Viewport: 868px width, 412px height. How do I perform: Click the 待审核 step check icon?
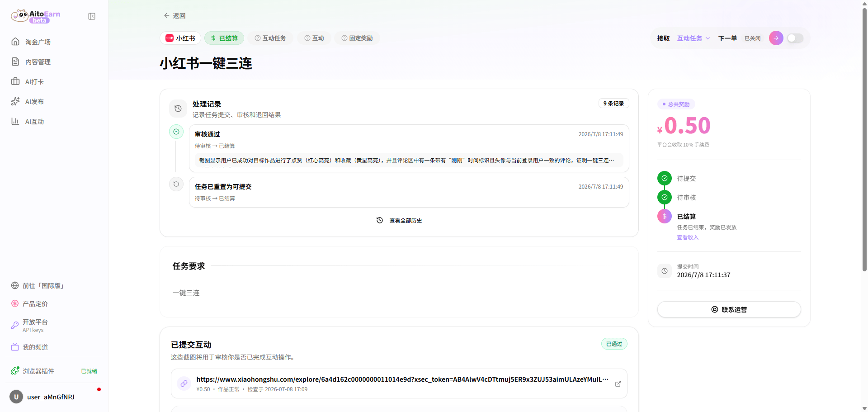pyautogui.click(x=665, y=197)
